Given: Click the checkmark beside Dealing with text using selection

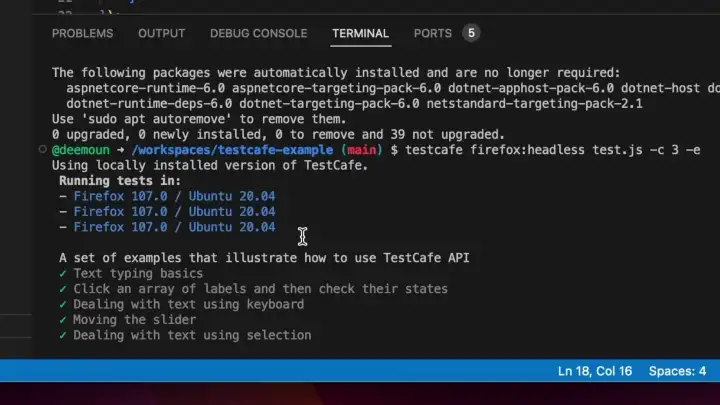Looking at the screenshot, I should (63, 335).
